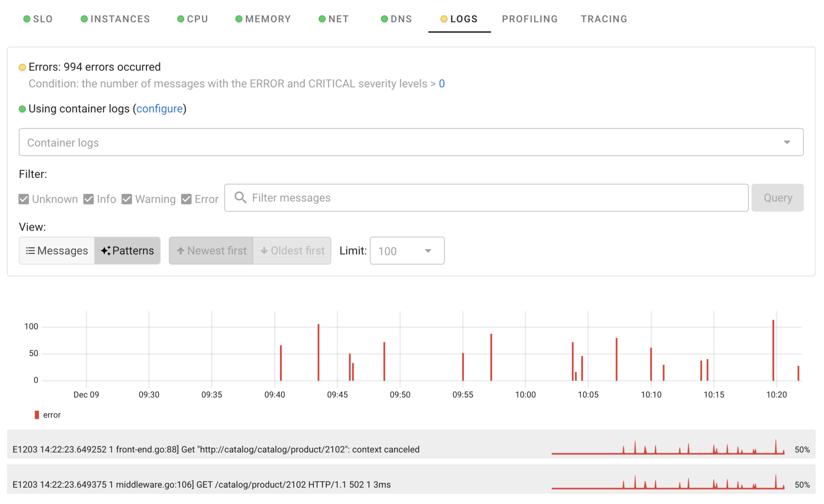824x504 pixels.
Task: Click the configure link for container logs
Action: [x=159, y=109]
